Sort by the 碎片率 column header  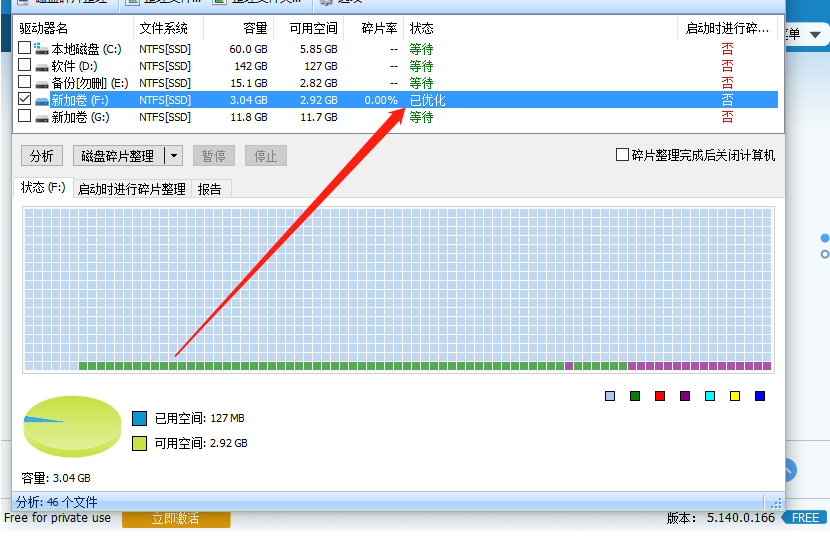point(374,28)
